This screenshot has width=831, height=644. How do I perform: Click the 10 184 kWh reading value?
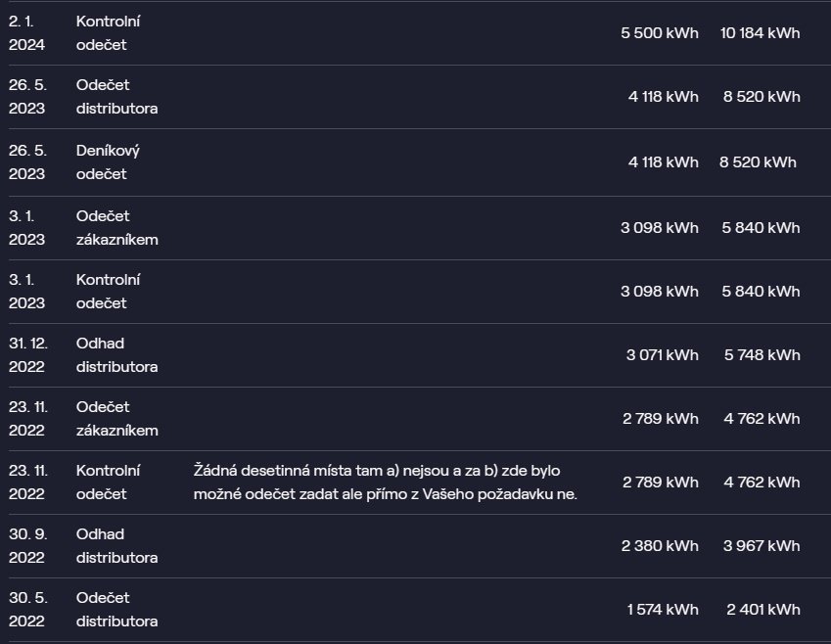[760, 33]
